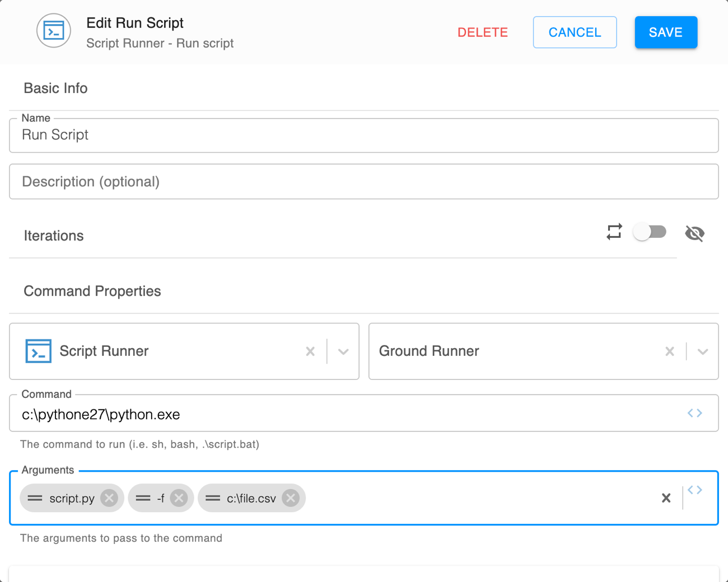Open code editor icon for Command field
Screen dimensions: 728x582
pos(694,413)
